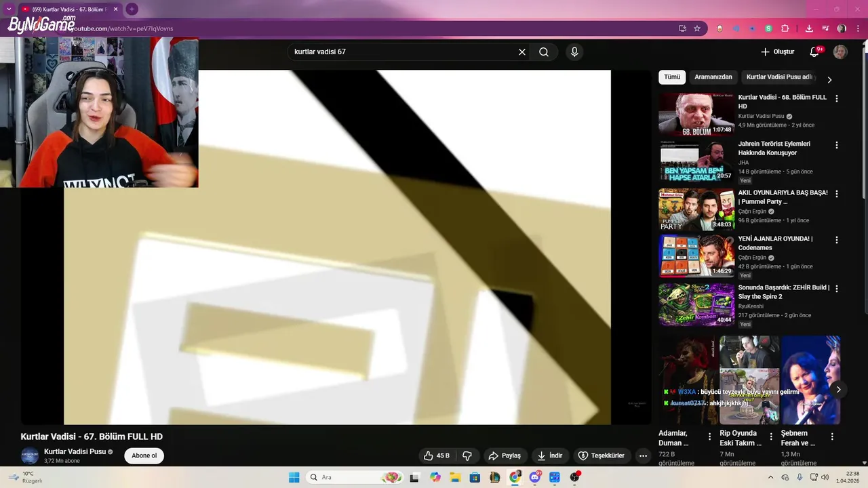
Task: Share via the Paylaş button
Action: coord(505,455)
